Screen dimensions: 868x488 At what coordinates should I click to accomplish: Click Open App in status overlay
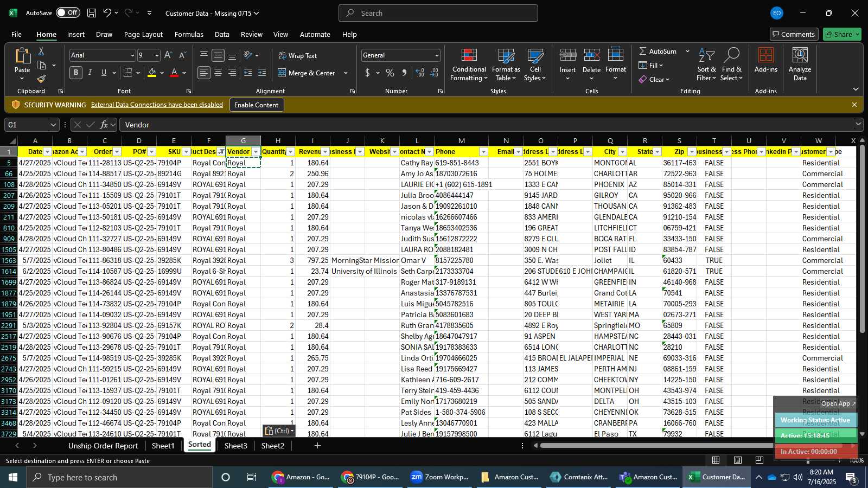click(x=838, y=403)
